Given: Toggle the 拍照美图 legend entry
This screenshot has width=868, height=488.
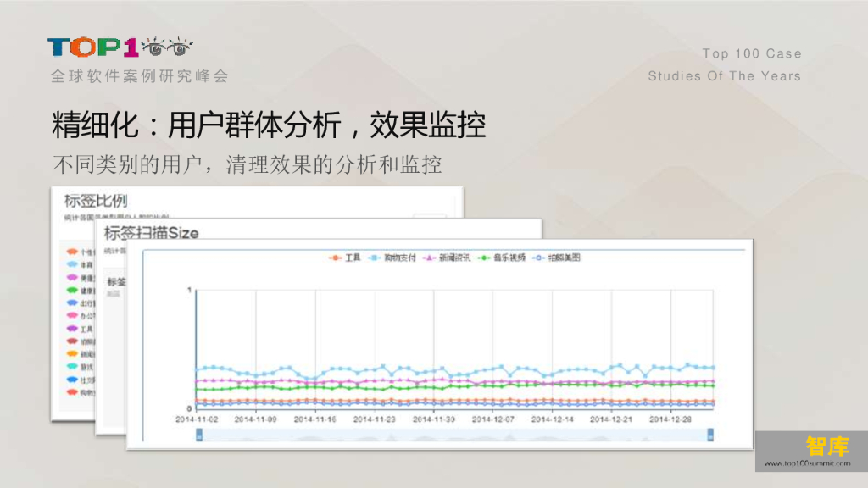Looking at the screenshot, I should coord(556,258).
